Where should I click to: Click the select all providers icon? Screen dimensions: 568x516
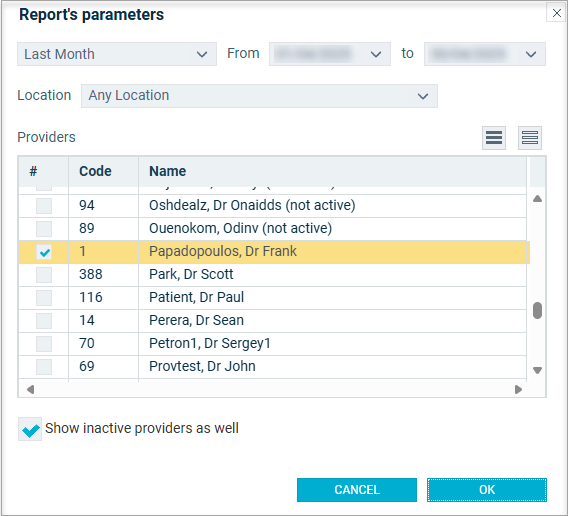point(493,138)
